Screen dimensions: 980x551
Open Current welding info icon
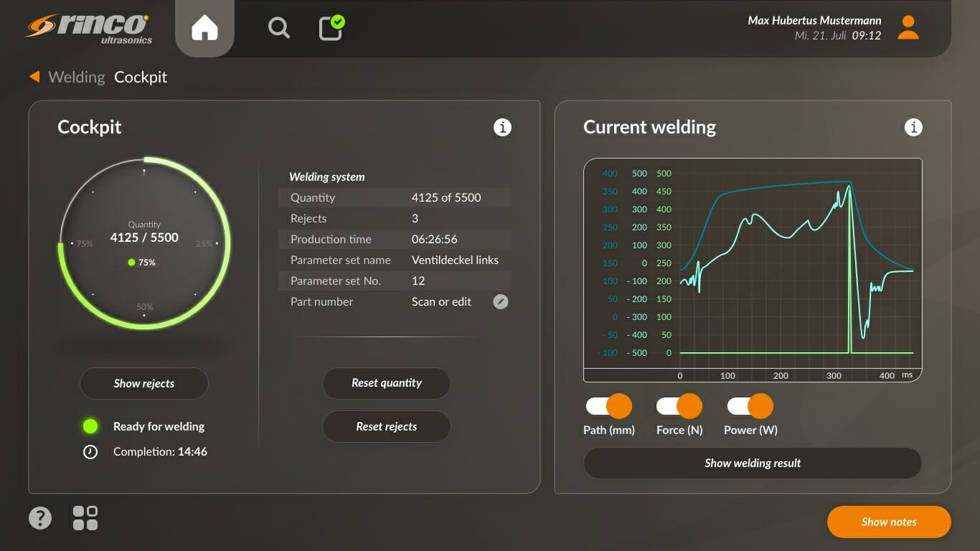tap(913, 128)
